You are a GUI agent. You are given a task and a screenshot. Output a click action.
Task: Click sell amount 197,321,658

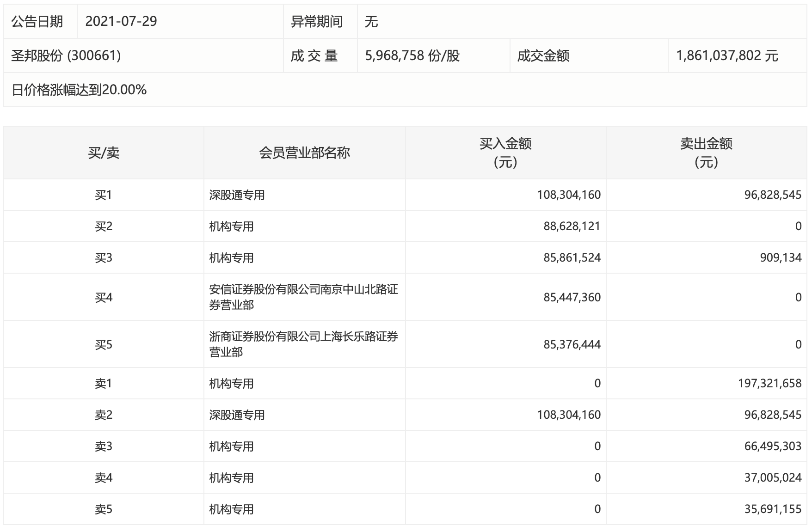(x=769, y=384)
